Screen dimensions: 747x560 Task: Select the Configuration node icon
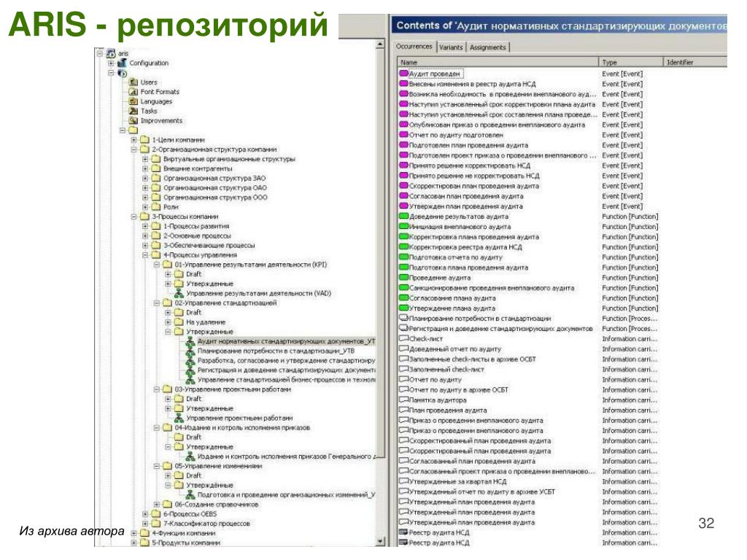tap(123, 63)
